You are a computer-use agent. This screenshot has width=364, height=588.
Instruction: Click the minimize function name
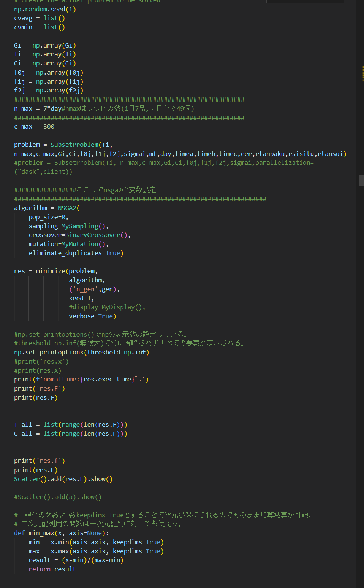point(50,270)
